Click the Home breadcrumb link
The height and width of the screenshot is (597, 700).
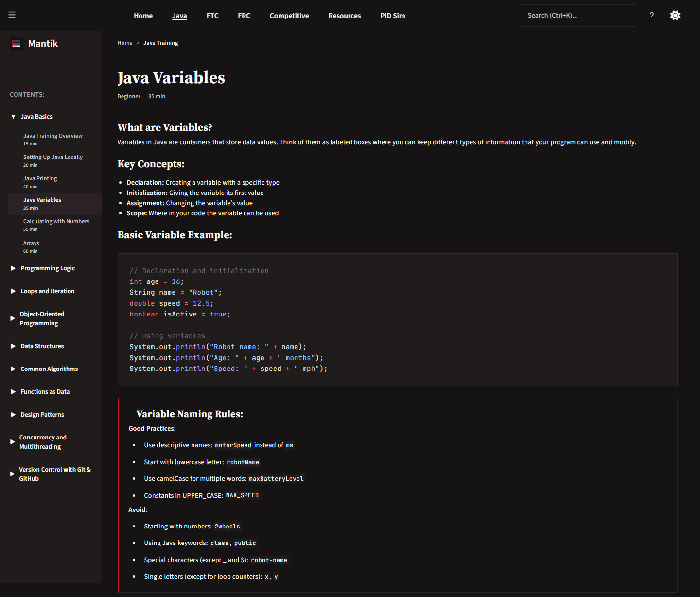point(125,43)
